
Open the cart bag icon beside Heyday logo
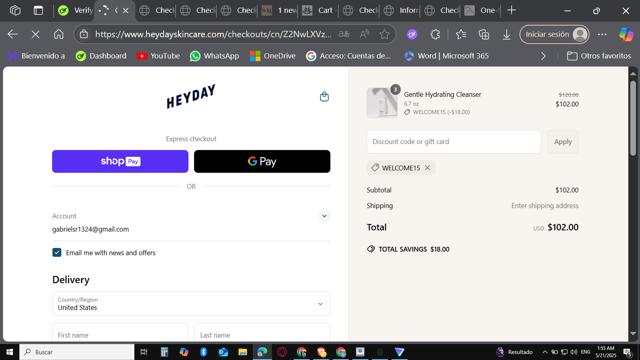(x=324, y=97)
